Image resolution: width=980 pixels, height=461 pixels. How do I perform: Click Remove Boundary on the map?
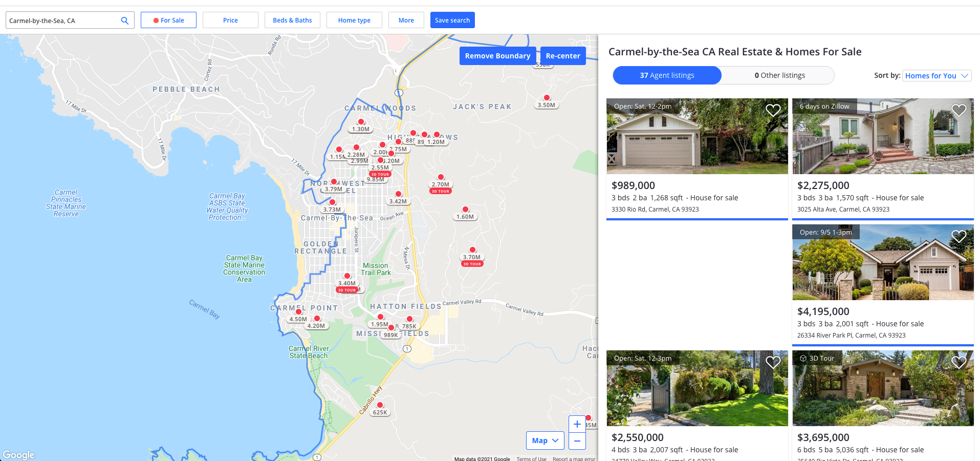point(497,56)
